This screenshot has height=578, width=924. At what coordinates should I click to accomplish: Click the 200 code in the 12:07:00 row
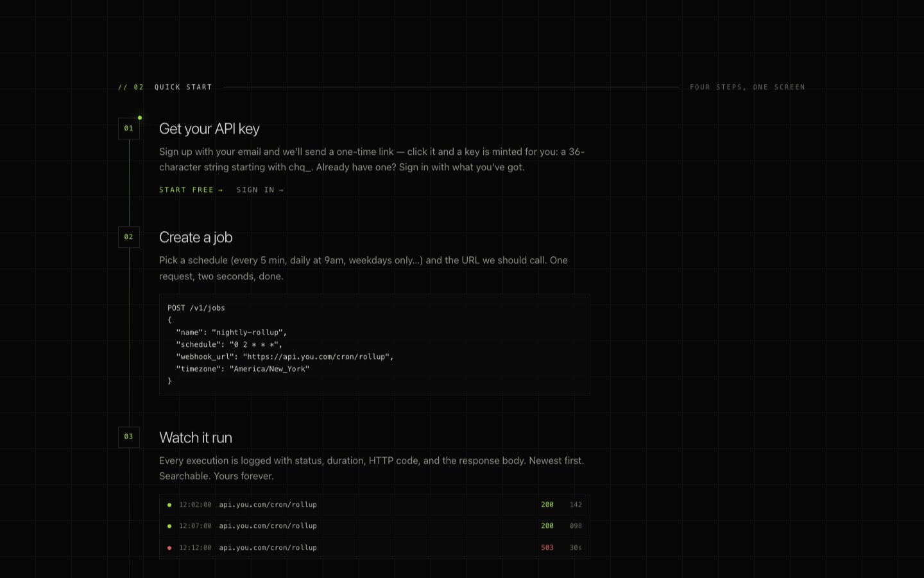547,526
